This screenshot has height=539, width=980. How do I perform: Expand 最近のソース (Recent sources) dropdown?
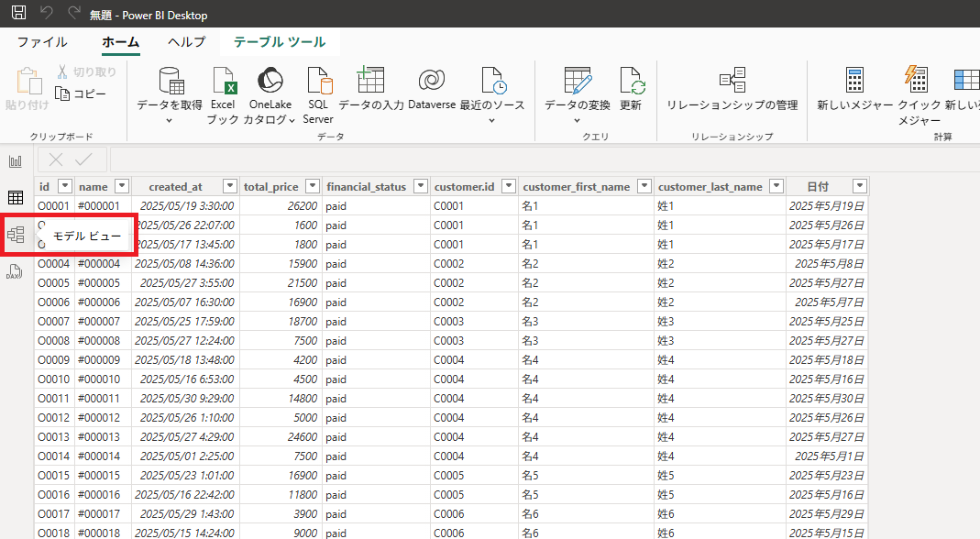[x=492, y=120]
